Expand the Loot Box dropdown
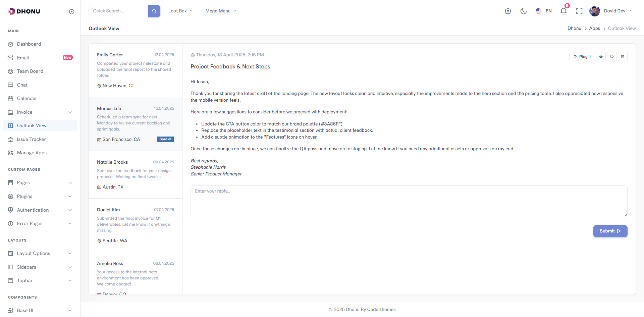The height and width of the screenshot is (317, 644). [x=180, y=11]
